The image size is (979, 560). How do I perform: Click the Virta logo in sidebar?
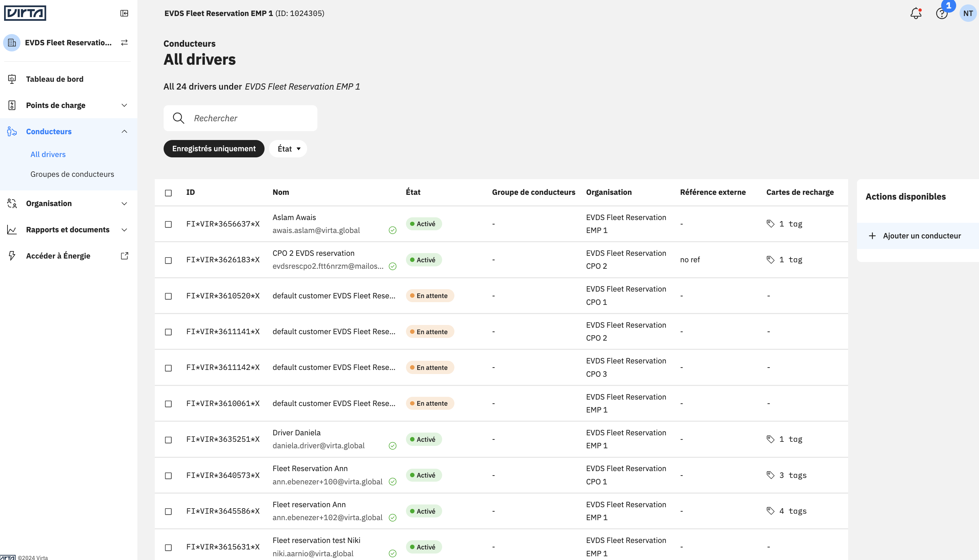click(x=25, y=13)
